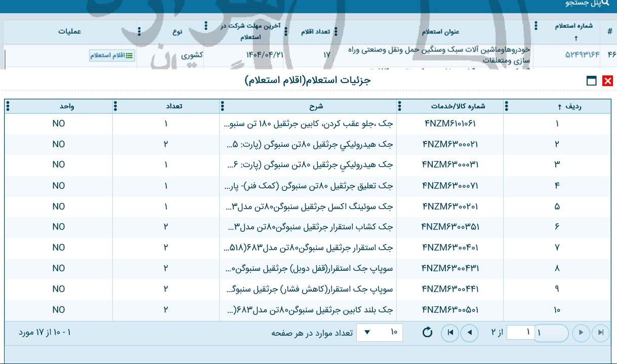Jump to the last page of items
Viewport: 617px width, 364px height.
(601, 332)
